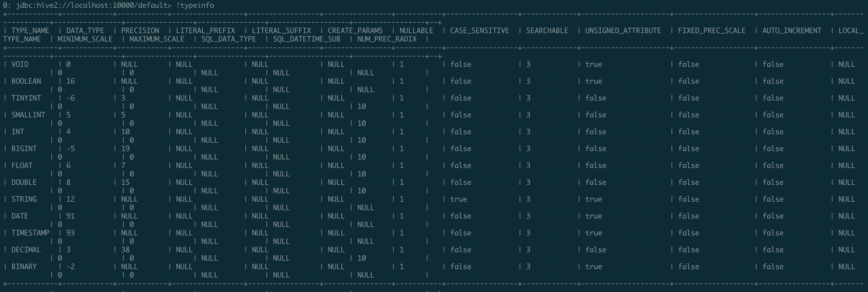Image resolution: width=868 pixels, height=292 pixels.
Task: Click BINARY's data type value -2
Action: [x=71, y=266]
